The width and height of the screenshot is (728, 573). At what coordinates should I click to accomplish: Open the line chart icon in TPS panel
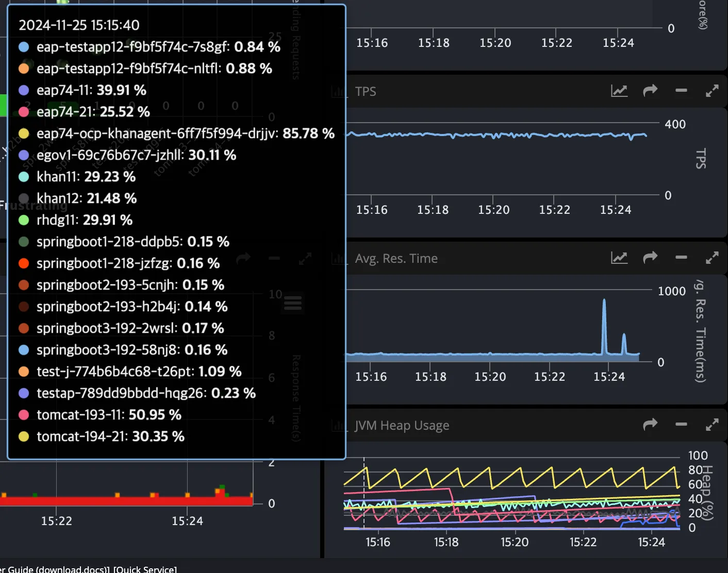tap(619, 91)
